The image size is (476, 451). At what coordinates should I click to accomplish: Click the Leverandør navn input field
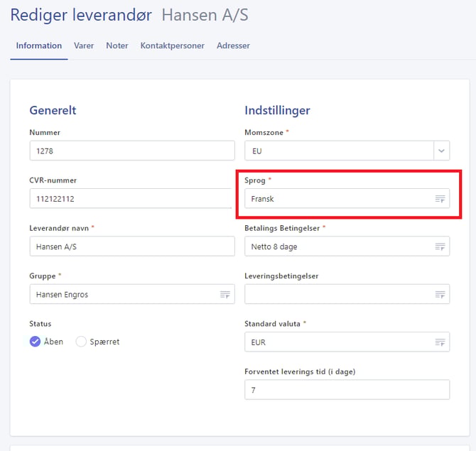(x=131, y=246)
